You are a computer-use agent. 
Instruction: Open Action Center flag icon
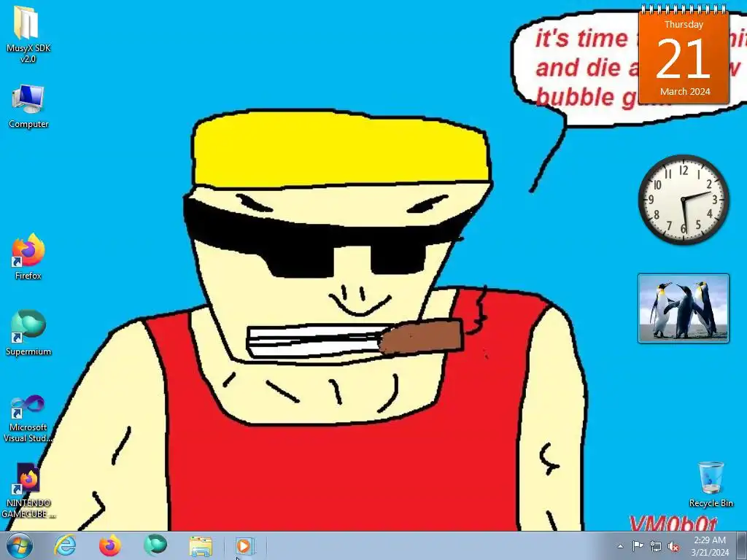pos(638,546)
